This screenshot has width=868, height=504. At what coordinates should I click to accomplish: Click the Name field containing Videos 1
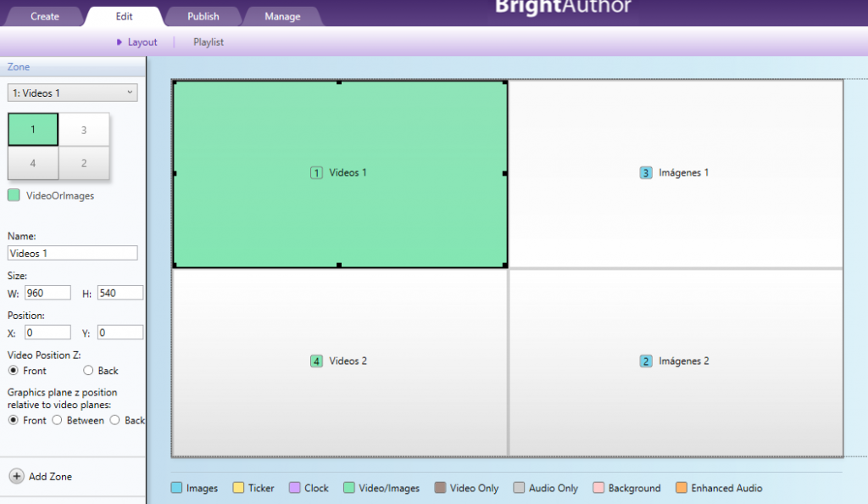click(x=72, y=252)
